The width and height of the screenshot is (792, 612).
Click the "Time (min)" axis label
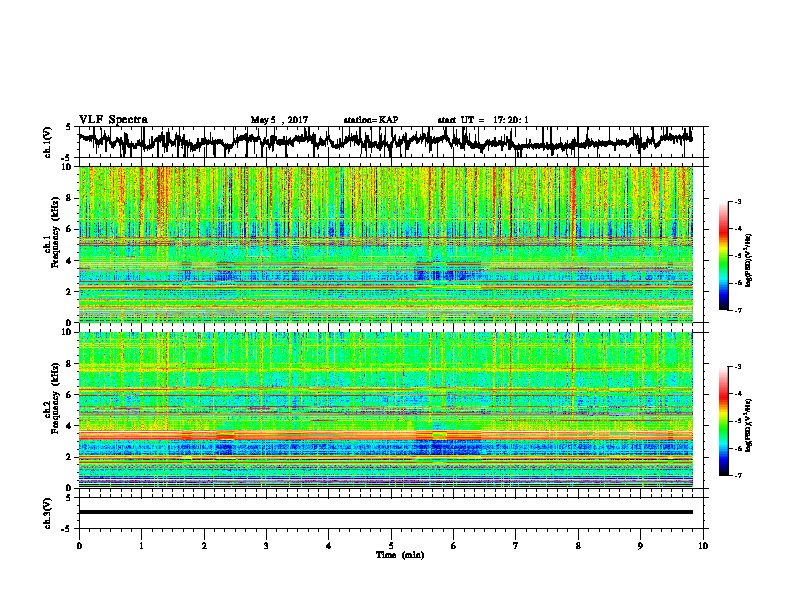click(x=400, y=555)
